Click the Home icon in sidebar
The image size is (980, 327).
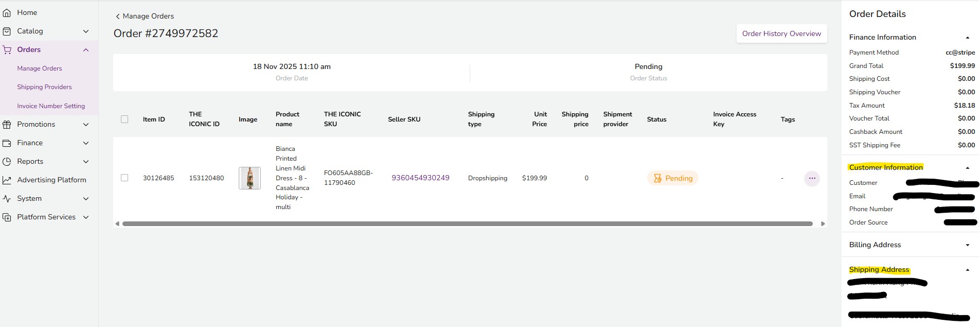coord(7,12)
